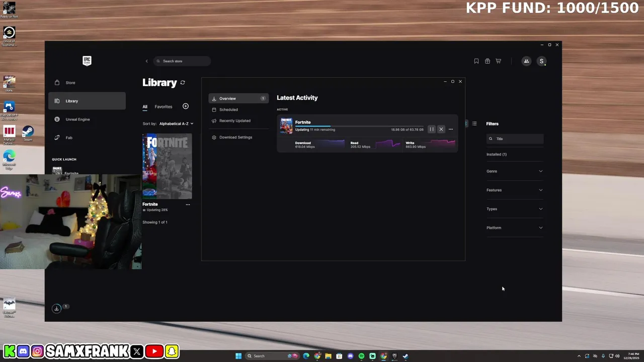
Task: Click the Epic Games logo
Action: point(87,61)
